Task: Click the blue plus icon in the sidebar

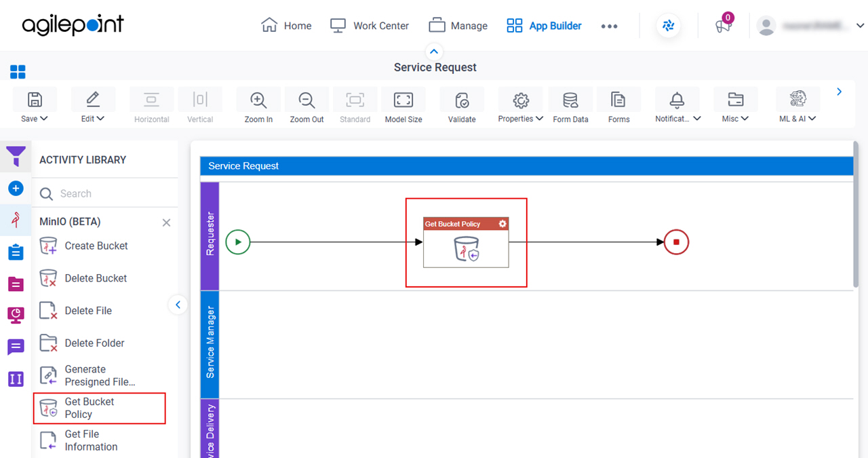Action: click(16, 189)
